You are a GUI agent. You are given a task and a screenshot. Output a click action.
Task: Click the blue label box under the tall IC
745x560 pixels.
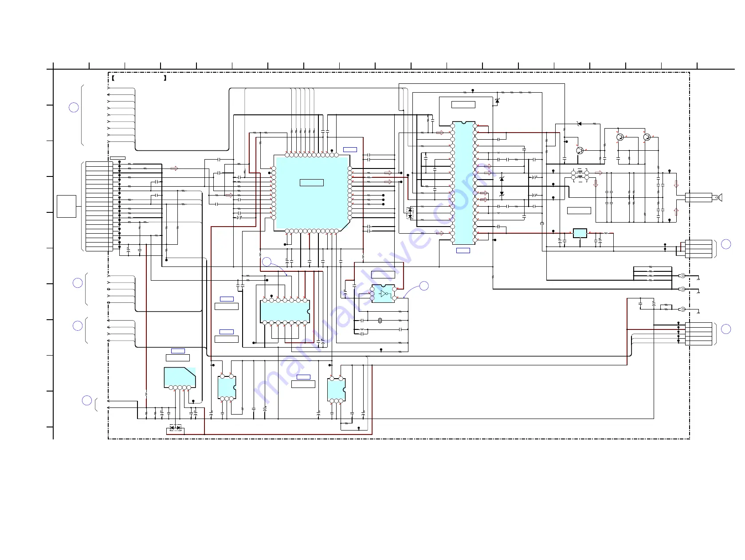(x=463, y=251)
